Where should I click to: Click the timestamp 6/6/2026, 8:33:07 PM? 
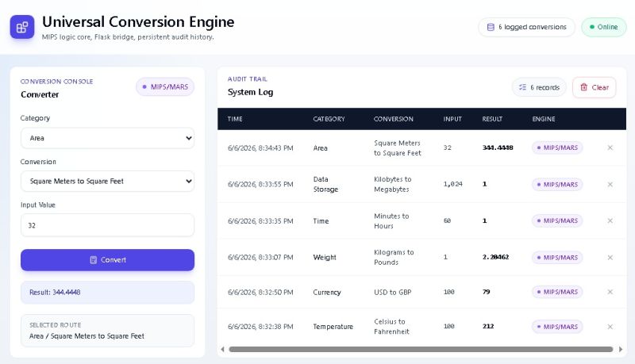click(260, 258)
